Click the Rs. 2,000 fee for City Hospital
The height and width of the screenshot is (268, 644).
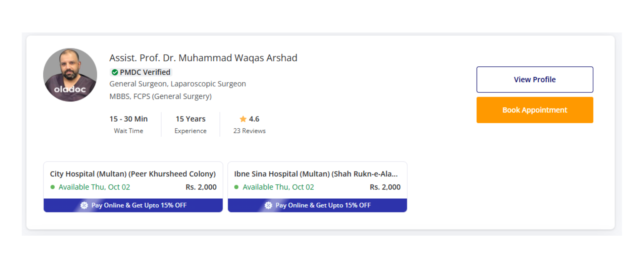tap(201, 187)
